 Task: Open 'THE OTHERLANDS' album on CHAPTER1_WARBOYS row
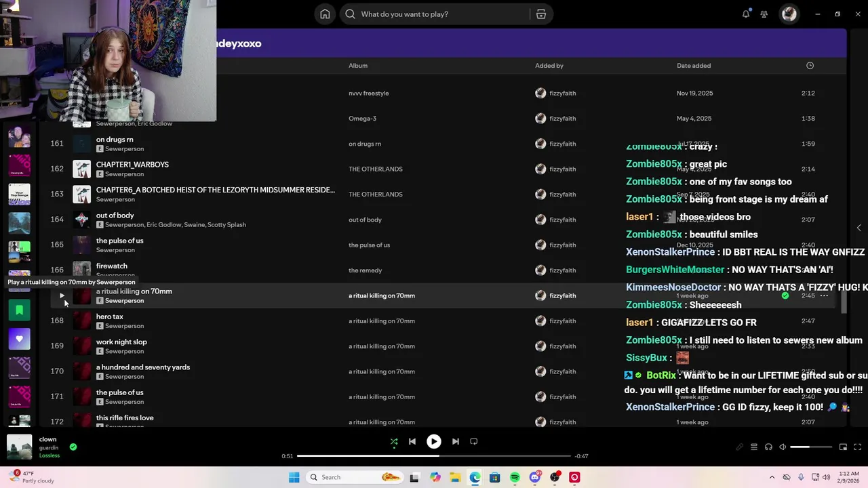[376, 169]
